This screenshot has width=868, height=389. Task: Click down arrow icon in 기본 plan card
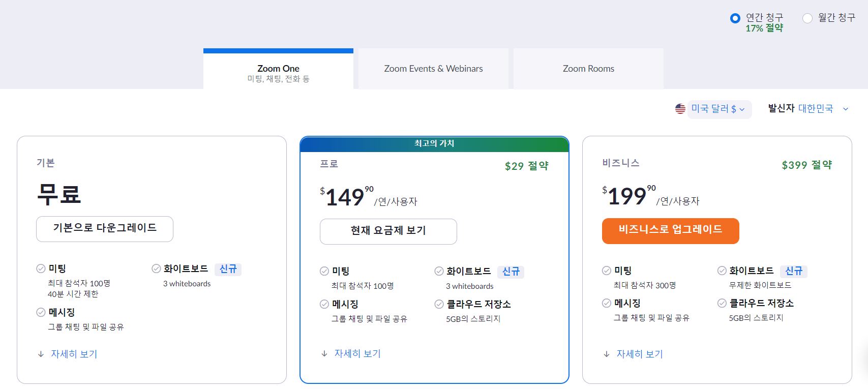pos(41,354)
